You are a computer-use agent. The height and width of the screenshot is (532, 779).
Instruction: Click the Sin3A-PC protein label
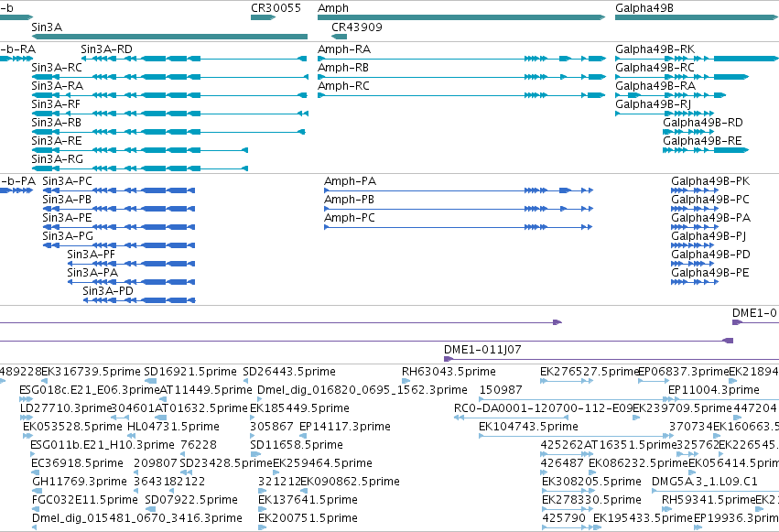coord(67,181)
